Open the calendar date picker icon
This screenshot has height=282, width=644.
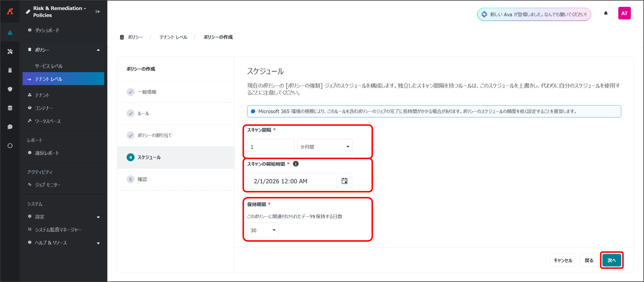pyautogui.click(x=344, y=181)
